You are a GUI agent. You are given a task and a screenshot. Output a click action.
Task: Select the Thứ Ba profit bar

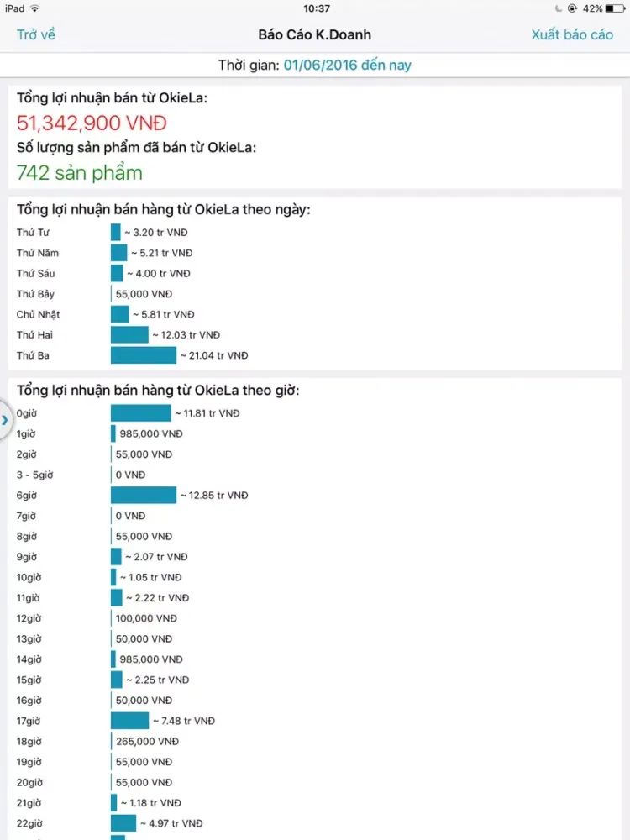(x=143, y=355)
